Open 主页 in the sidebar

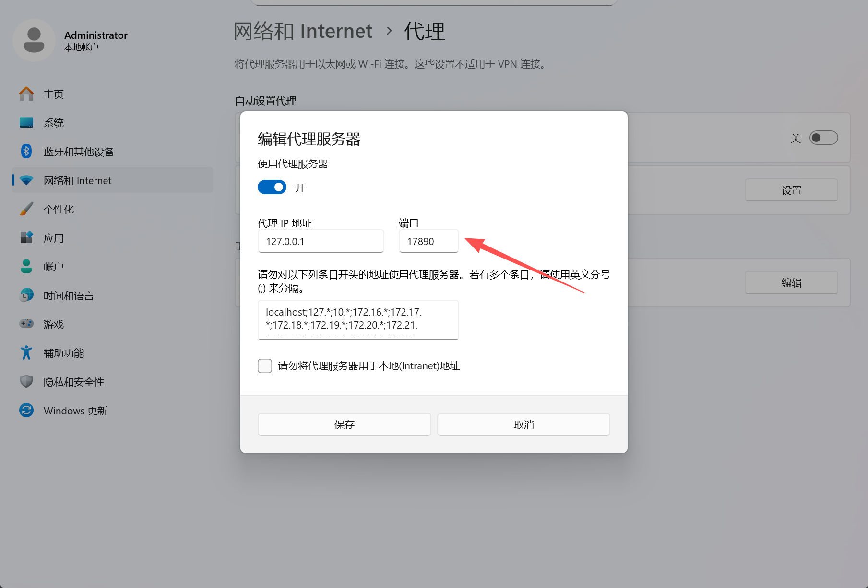point(112,94)
